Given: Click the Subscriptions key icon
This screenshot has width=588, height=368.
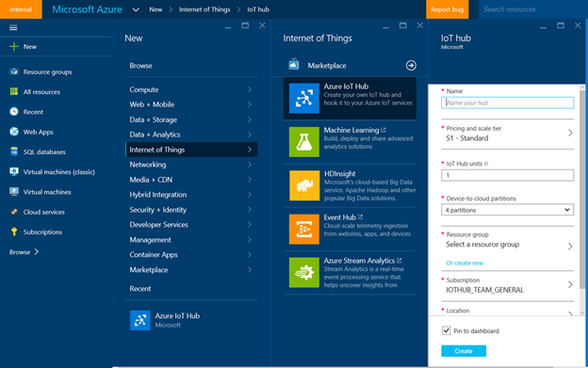Looking at the screenshot, I should [14, 232].
